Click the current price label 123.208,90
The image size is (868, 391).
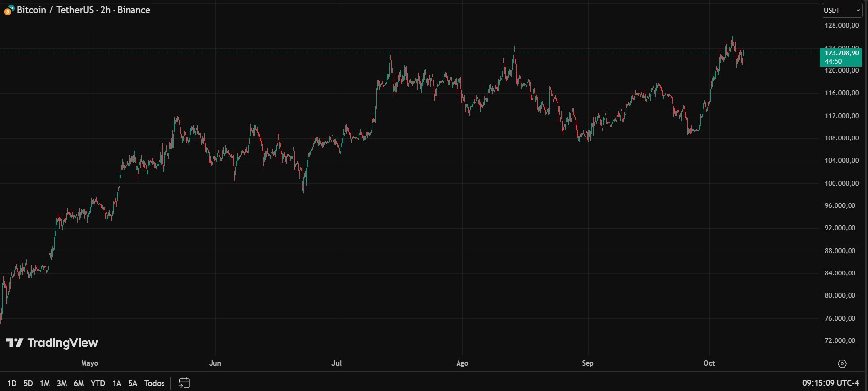click(841, 53)
